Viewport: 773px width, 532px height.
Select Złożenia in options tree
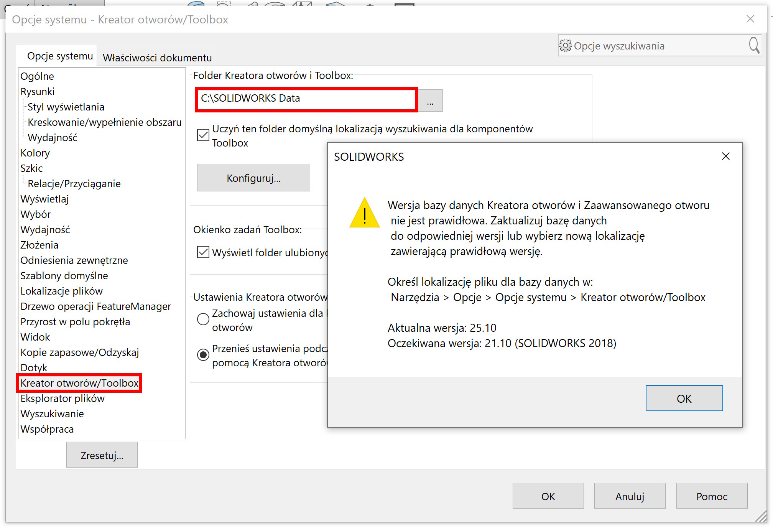[x=39, y=245]
